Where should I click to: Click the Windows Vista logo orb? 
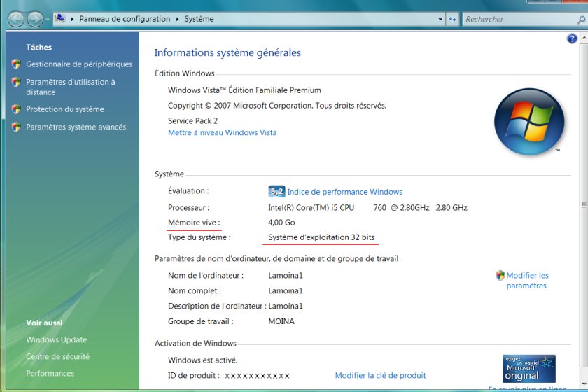(529, 122)
